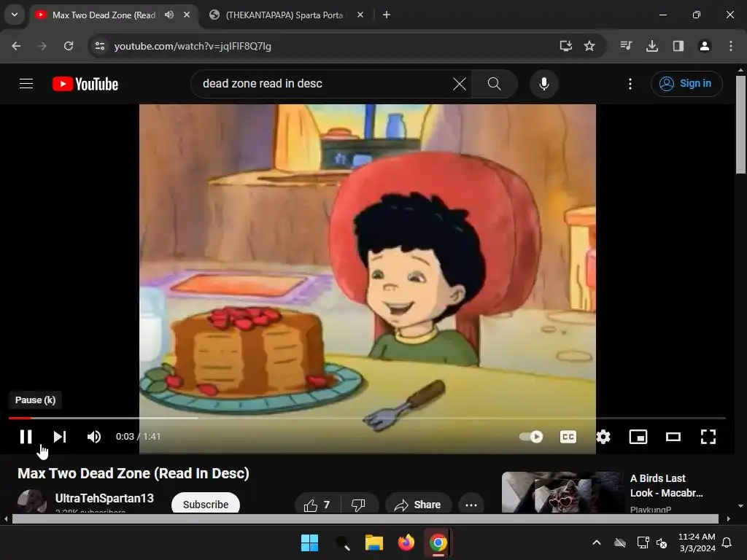
Task: Open the 'A Birds Last Look' video title
Action: coord(666,486)
